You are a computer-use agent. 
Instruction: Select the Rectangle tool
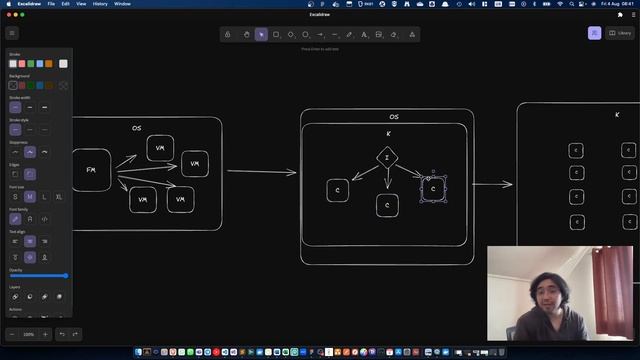pyautogui.click(x=276, y=35)
